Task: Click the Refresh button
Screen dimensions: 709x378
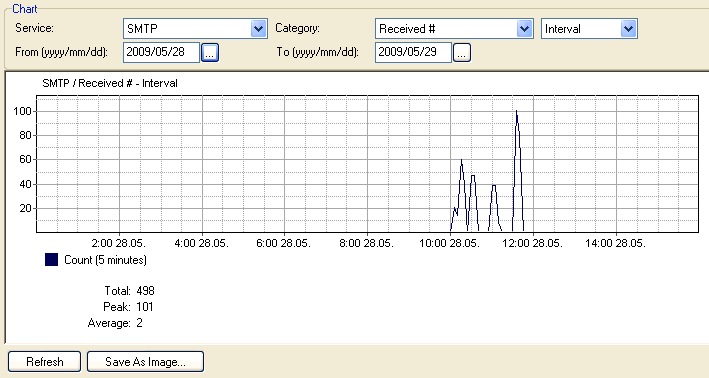Action: pos(44,362)
